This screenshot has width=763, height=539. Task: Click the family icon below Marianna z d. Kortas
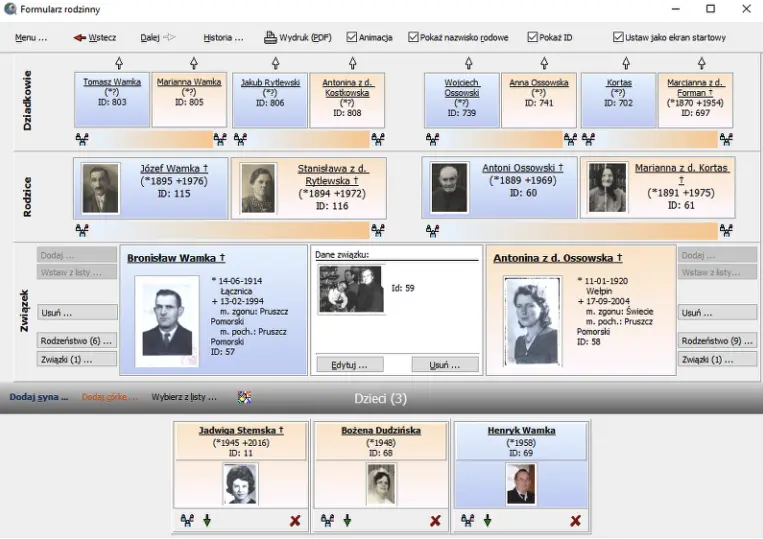coord(726,230)
